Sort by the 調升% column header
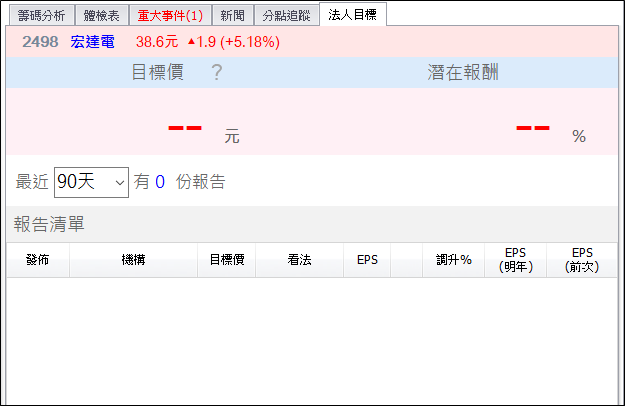The image size is (625, 406). tap(454, 260)
